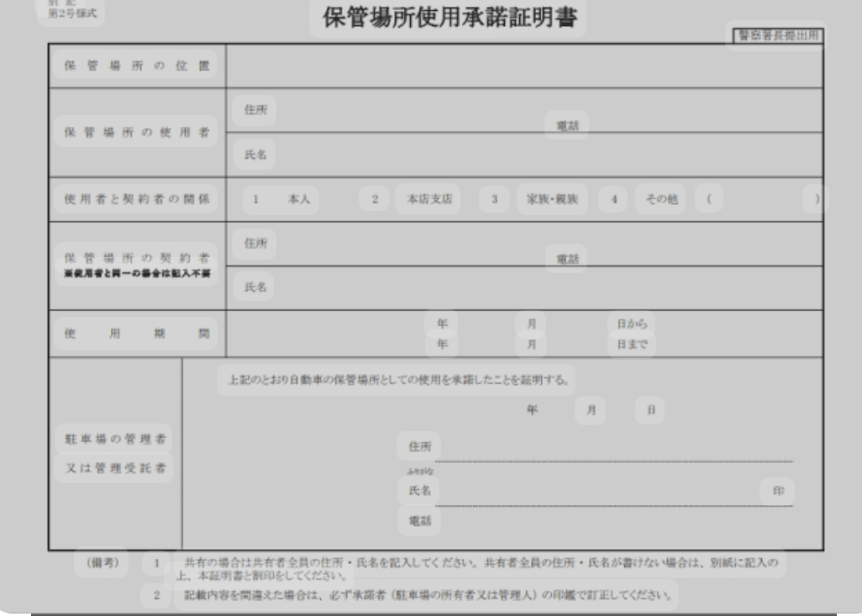The height and width of the screenshot is (616, 862).
Task: Click the 電話 label under 管理者 氏名
Action: tap(419, 520)
